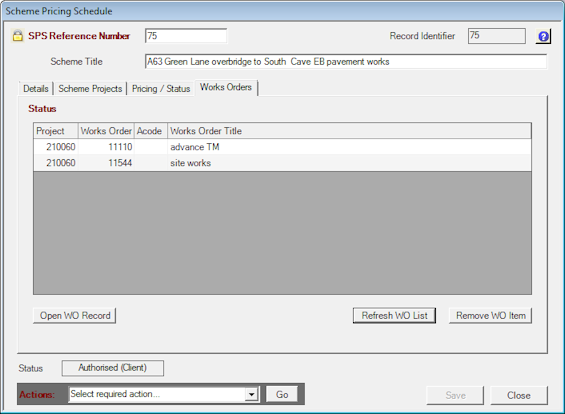The image size is (565, 414).
Task: Select the site works row 11544
Action: (282, 163)
